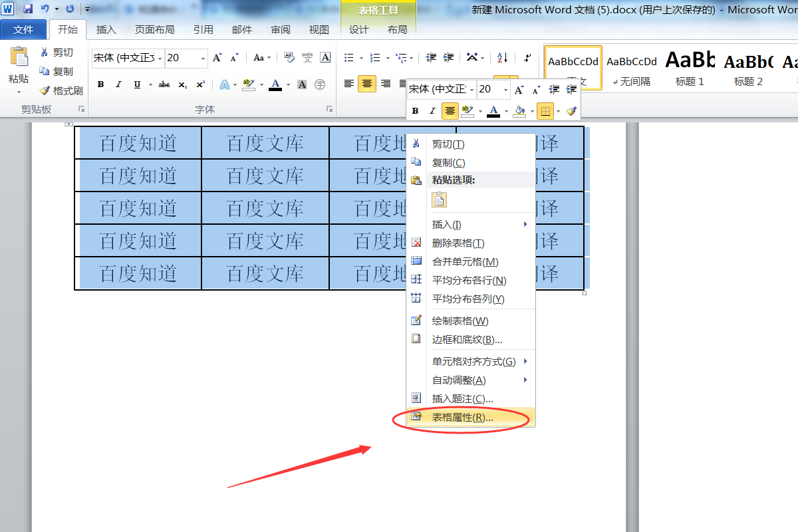Viewport: 798px width, 532px height.
Task: Apply superscript formatting
Action: pyautogui.click(x=201, y=84)
